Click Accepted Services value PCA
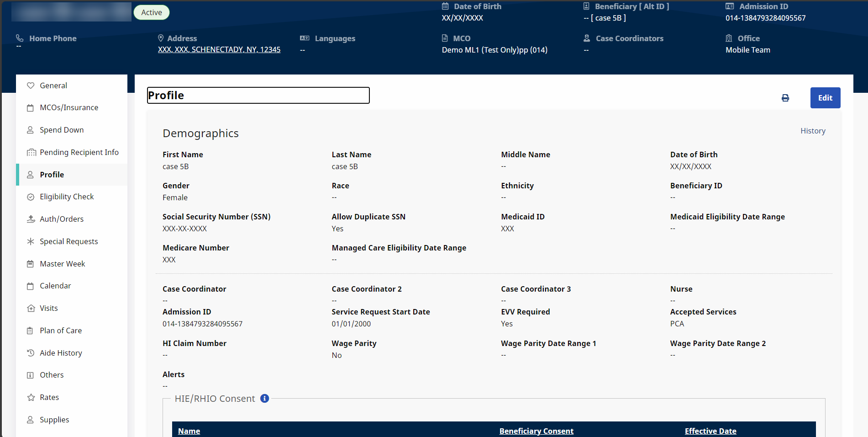 point(677,324)
